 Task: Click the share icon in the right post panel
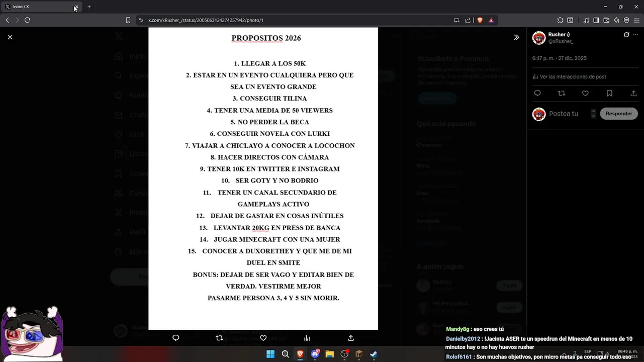click(633, 94)
